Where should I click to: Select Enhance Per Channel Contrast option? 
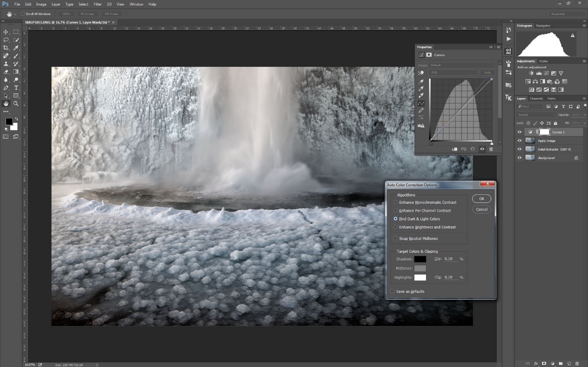(395, 211)
